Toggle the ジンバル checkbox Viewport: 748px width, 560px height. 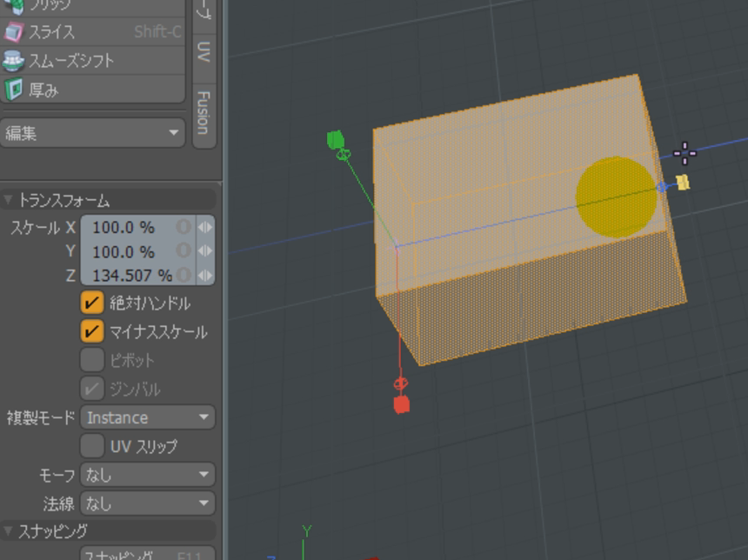[92, 389]
